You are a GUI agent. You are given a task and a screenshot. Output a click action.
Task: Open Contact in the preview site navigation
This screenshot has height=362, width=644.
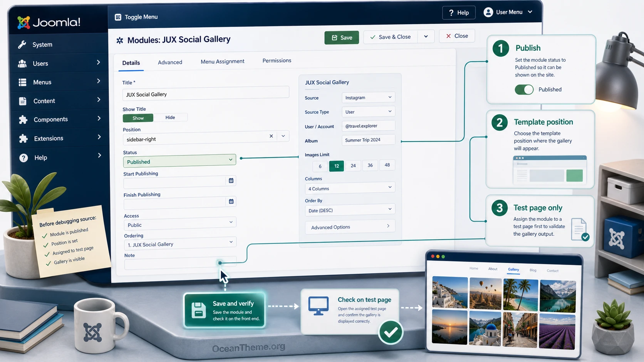point(553,271)
